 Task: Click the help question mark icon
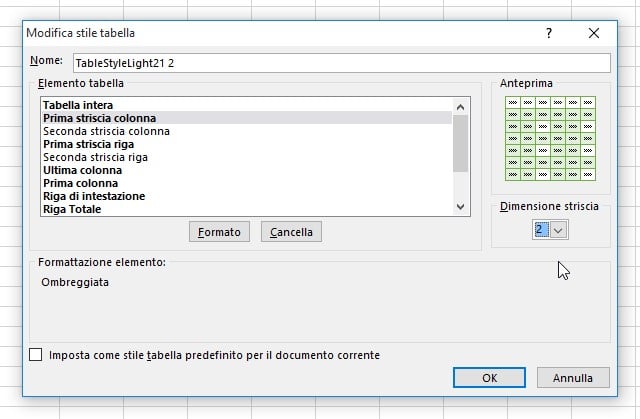549,33
